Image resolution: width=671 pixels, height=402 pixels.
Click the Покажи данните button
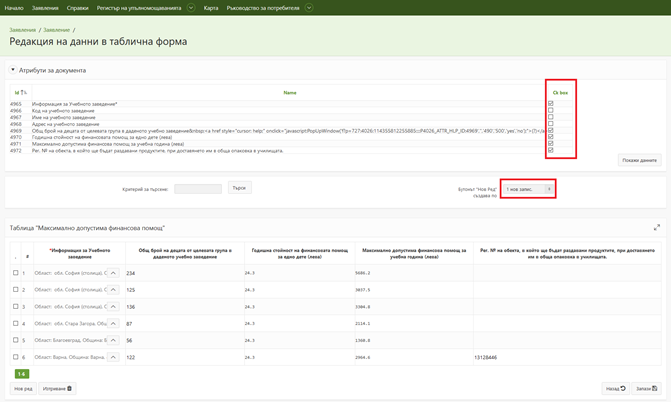point(639,160)
